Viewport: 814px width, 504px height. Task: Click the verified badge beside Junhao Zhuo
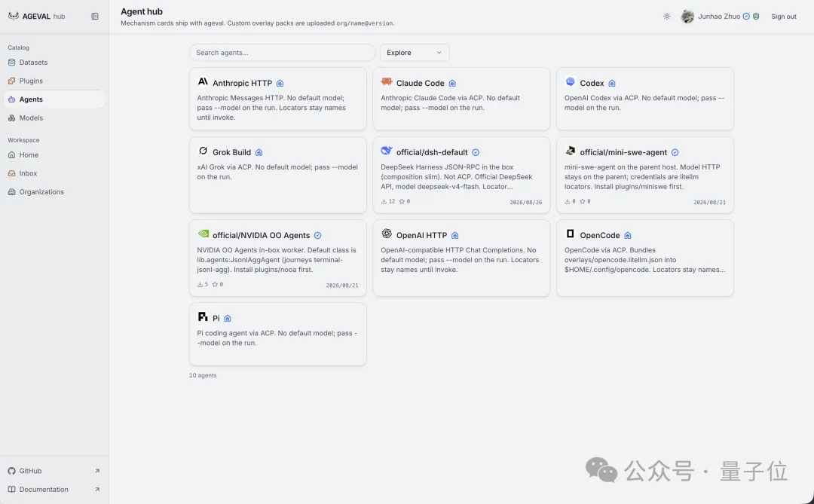[x=746, y=17]
